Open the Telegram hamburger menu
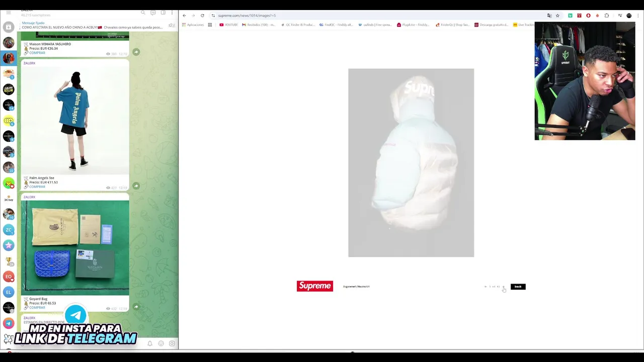This screenshot has width=644, height=362. click(x=9, y=13)
